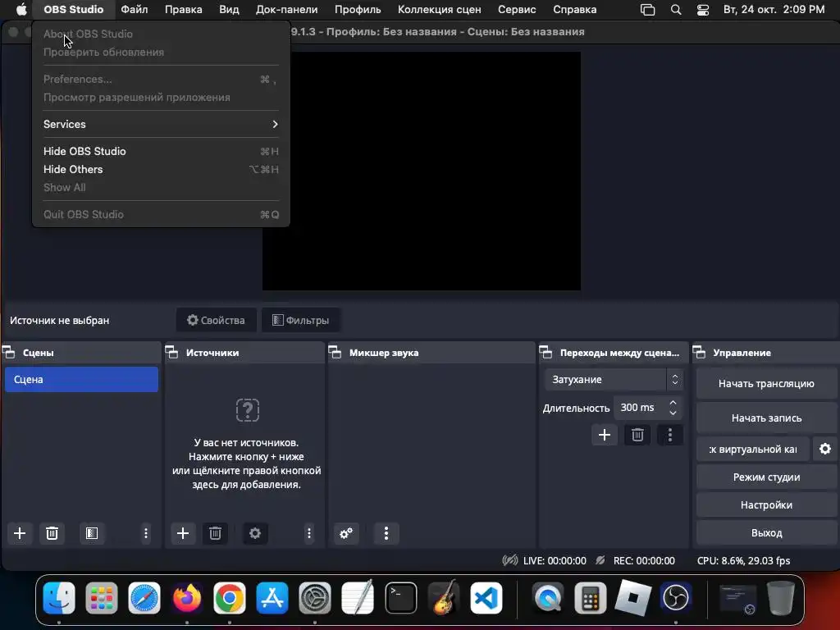Open the Файл menu
Image resolution: width=840 pixels, height=630 pixels.
[x=135, y=10]
